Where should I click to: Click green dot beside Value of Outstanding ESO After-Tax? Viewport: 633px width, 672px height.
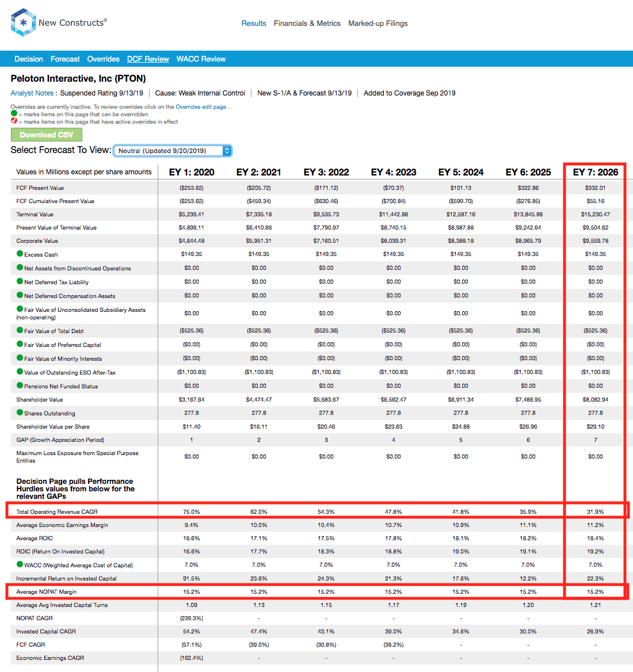[x=20, y=372]
